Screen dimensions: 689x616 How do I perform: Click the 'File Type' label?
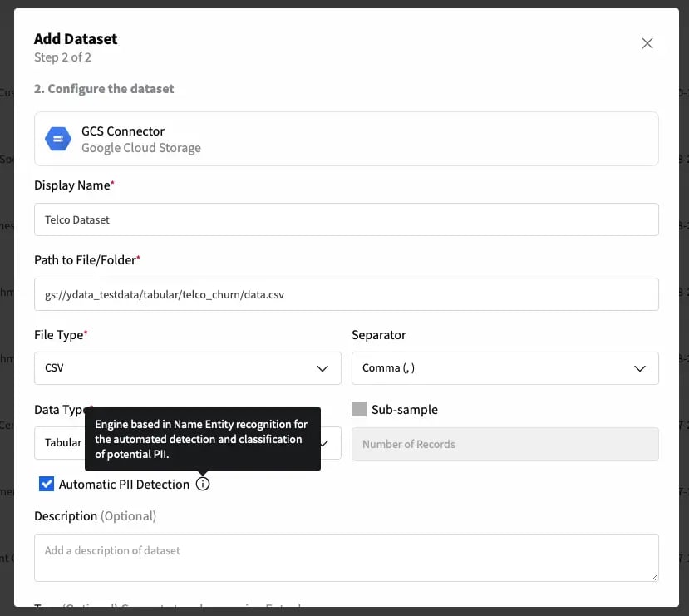pos(61,335)
